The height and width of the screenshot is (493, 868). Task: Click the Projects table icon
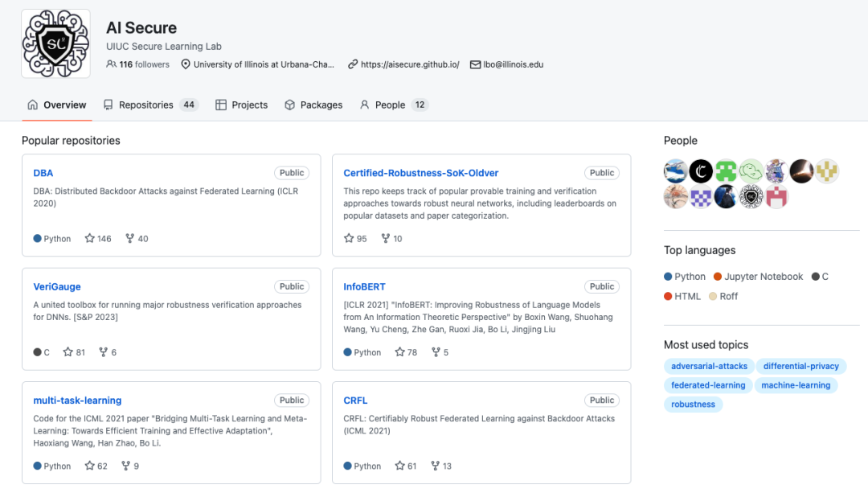click(x=221, y=105)
